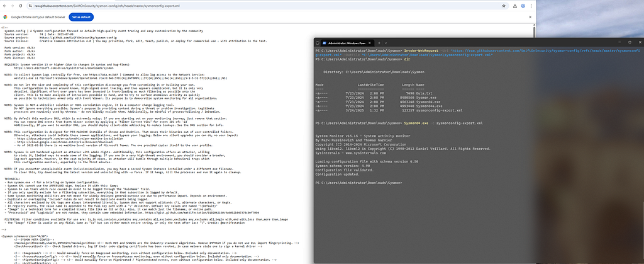This screenshot has height=264, width=644.
Task: Click the Length column header in terminal
Action: click(x=408, y=84)
